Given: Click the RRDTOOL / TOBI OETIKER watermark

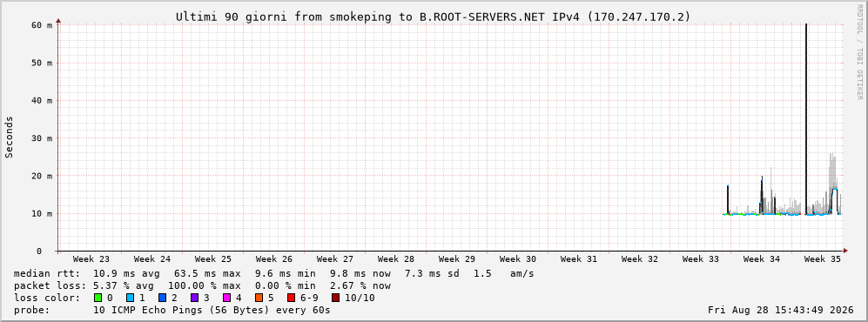Looking at the screenshot, I should coord(859,50).
